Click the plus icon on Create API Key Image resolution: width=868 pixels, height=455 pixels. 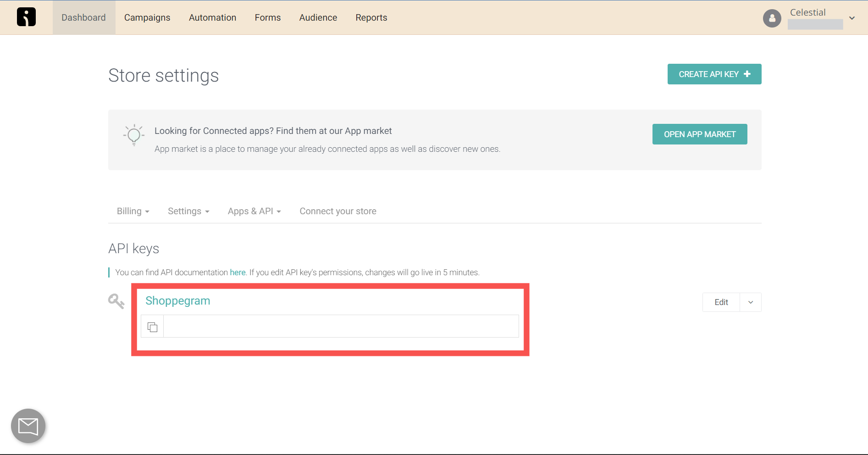click(x=747, y=74)
